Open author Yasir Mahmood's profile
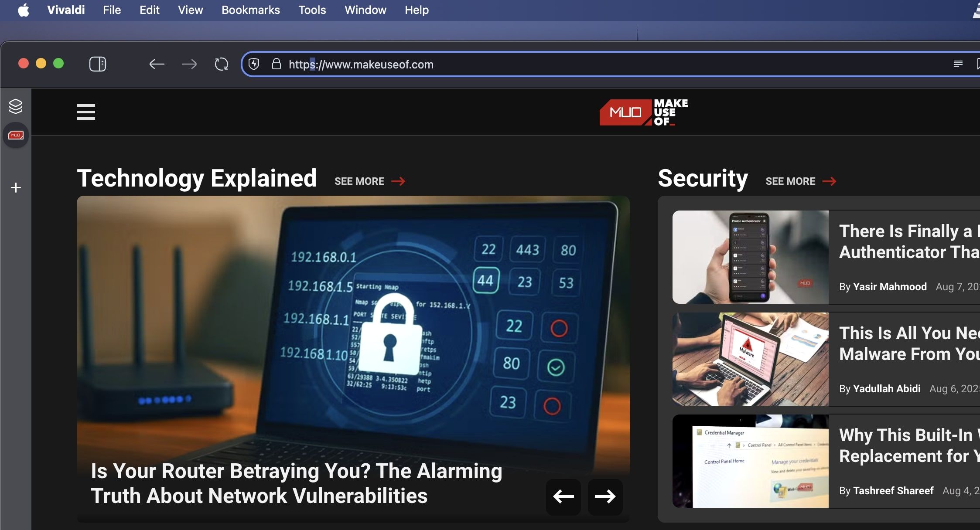The height and width of the screenshot is (530, 980). click(890, 287)
